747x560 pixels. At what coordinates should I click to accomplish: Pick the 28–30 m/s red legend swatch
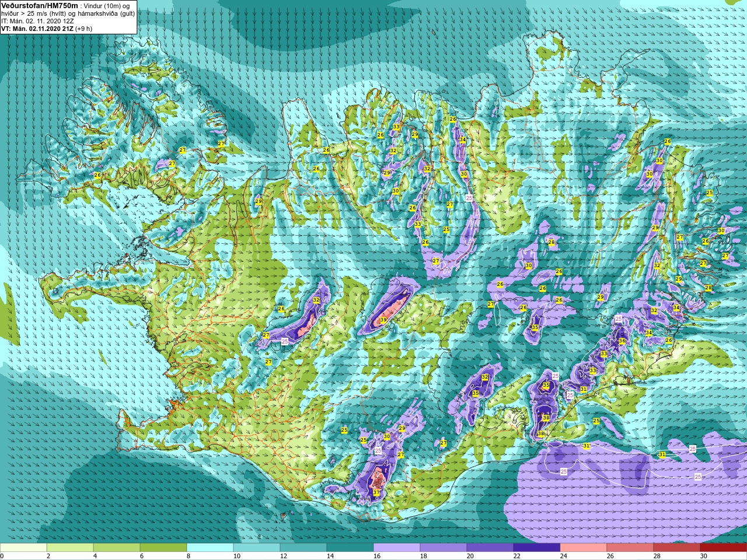click(x=677, y=548)
